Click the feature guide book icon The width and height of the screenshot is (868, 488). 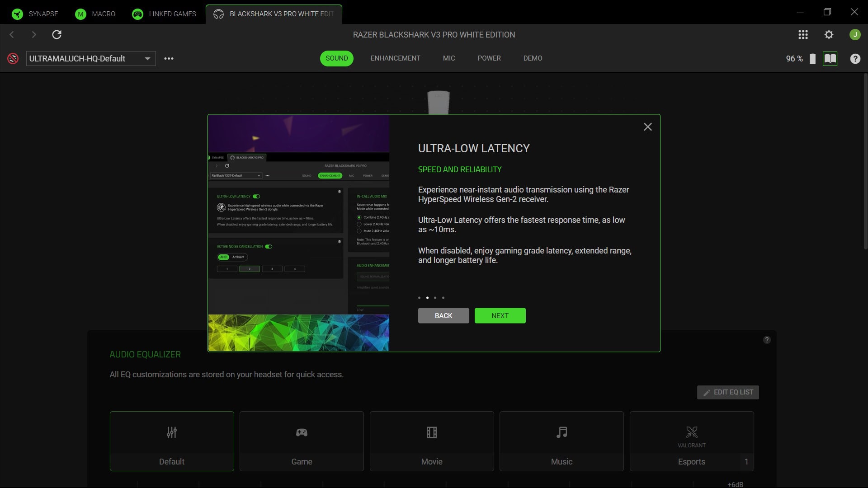click(830, 59)
